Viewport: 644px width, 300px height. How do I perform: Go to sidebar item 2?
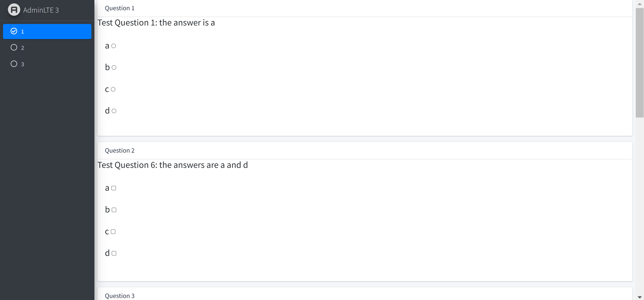[x=47, y=48]
